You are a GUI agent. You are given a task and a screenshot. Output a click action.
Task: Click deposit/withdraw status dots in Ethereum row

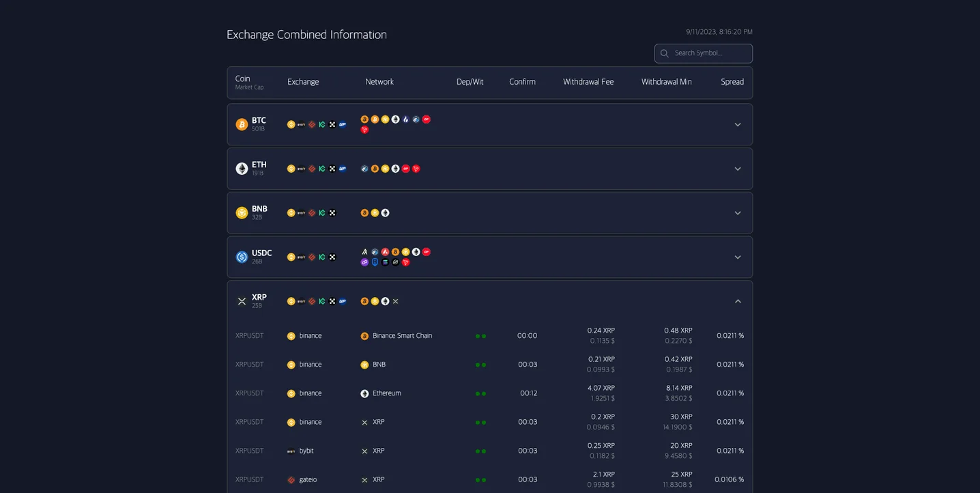[x=480, y=394]
